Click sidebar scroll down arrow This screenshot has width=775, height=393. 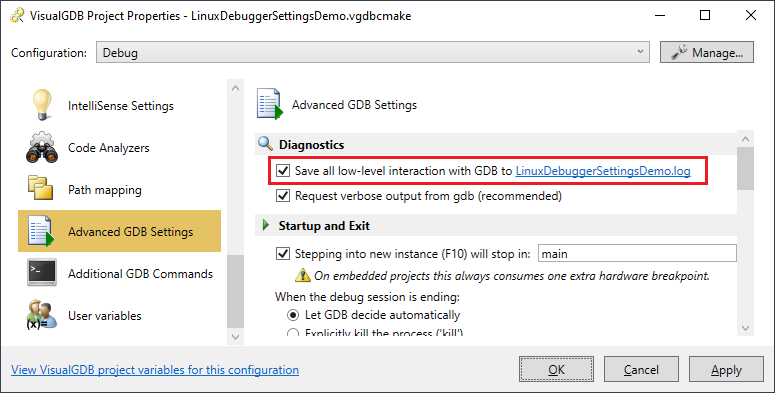235,337
